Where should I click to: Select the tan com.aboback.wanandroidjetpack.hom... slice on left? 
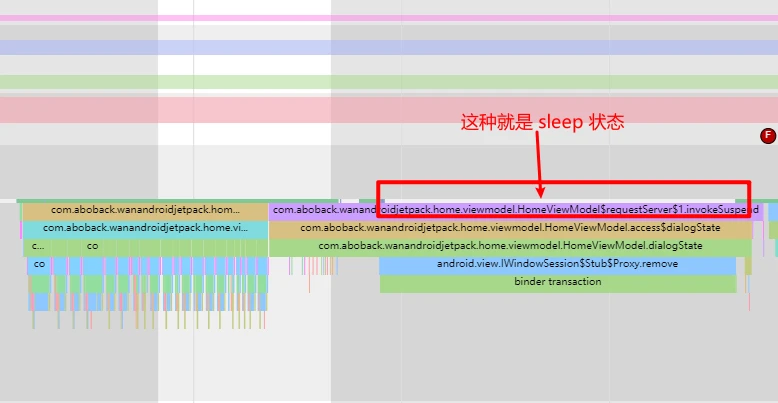tap(145, 211)
